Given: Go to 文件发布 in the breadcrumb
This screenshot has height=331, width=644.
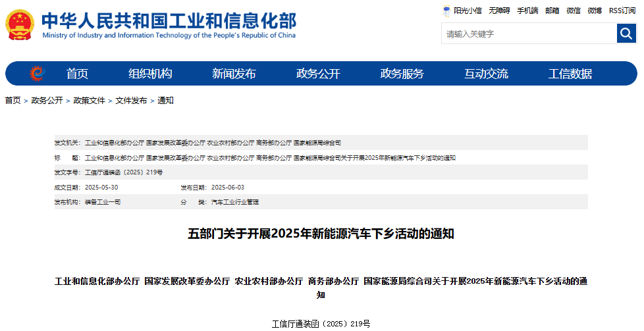Looking at the screenshot, I should point(131,101).
